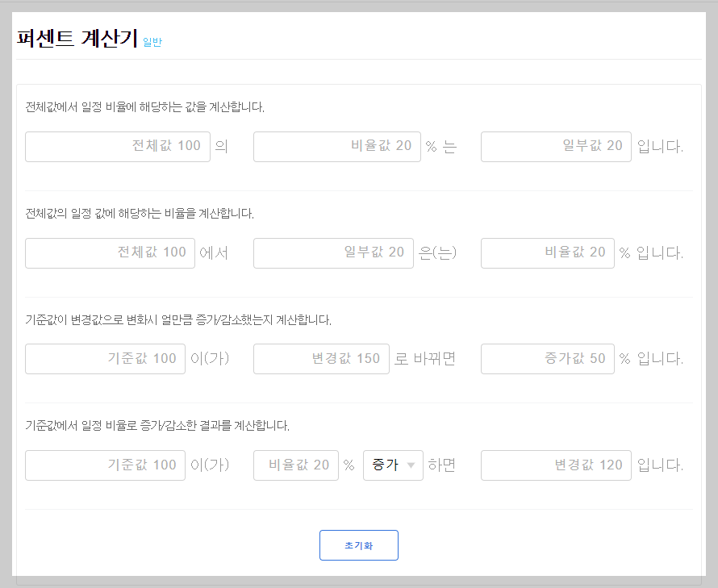
Task: Click the 비율값 20 input before the 증가 dropdown
Action: [x=296, y=465]
